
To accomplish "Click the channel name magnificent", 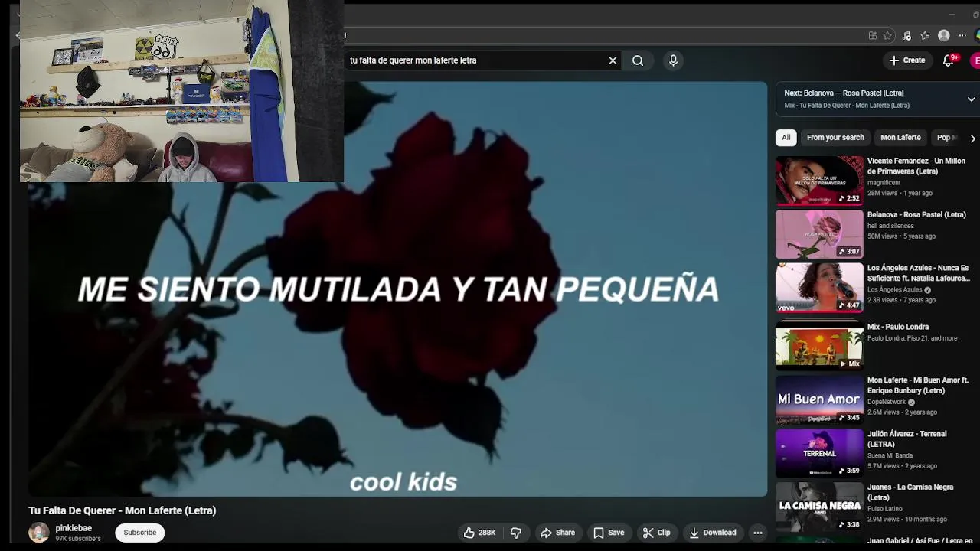I will point(884,183).
